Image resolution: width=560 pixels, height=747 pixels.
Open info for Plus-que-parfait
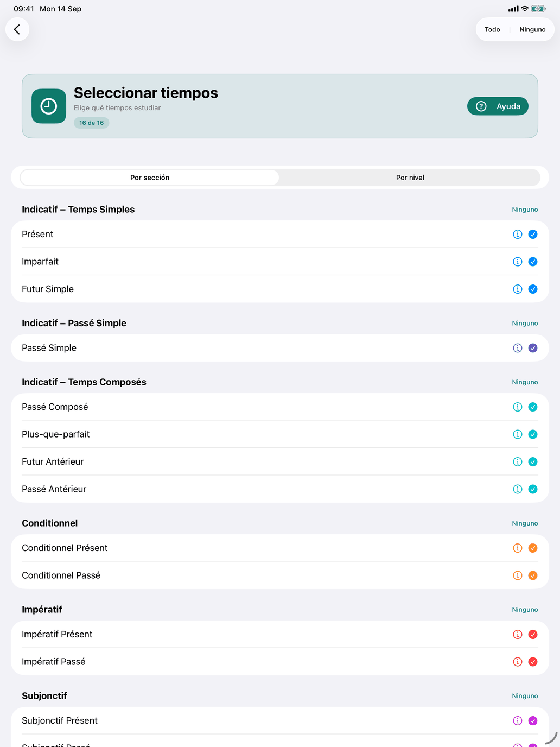click(518, 434)
